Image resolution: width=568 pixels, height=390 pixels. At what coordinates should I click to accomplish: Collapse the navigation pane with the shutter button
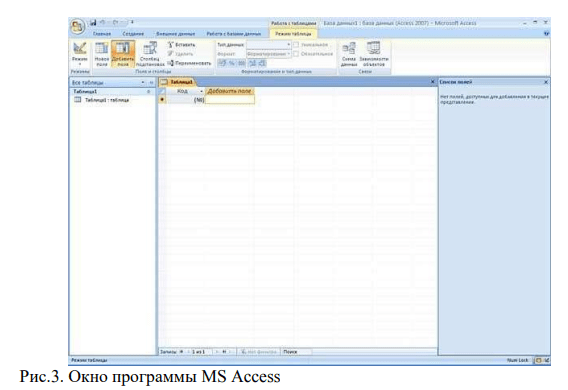tap(151, 83)
